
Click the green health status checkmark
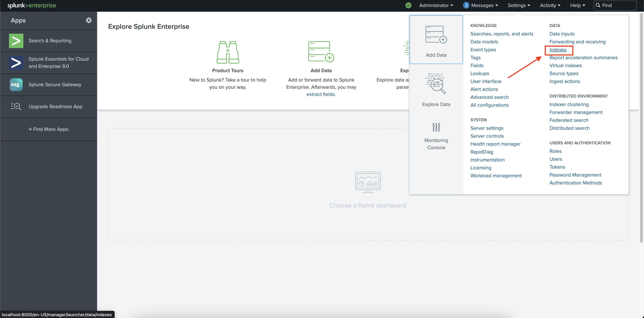coord(408,5)
